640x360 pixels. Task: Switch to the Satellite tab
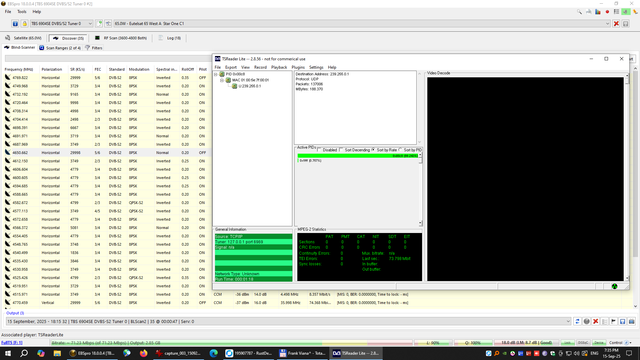[x=23, y=38]
